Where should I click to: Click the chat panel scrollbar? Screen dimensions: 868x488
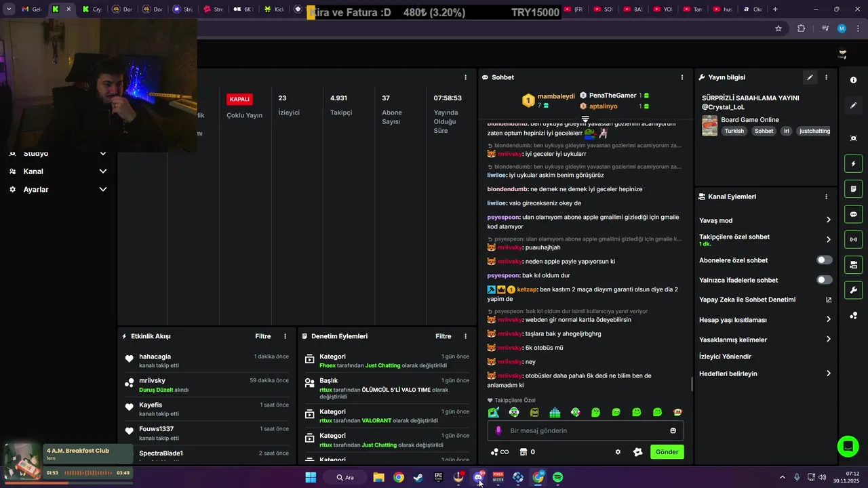coord(692,384)
